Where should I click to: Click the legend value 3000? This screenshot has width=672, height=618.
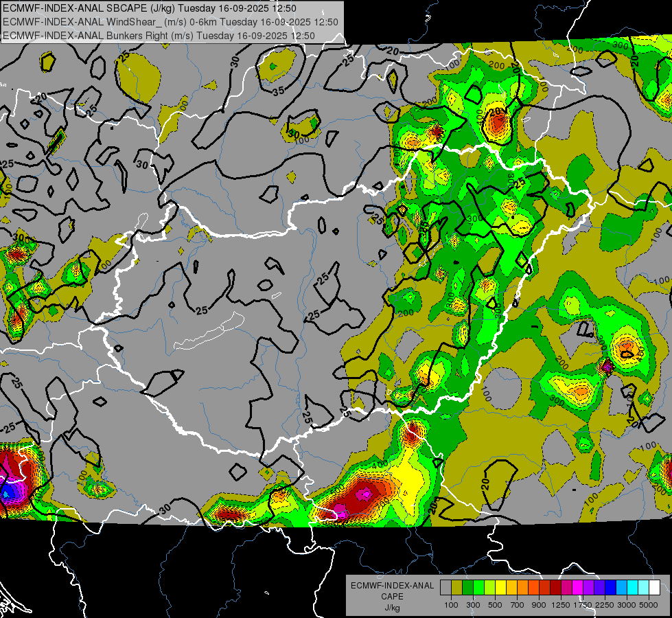pos(627,605)
